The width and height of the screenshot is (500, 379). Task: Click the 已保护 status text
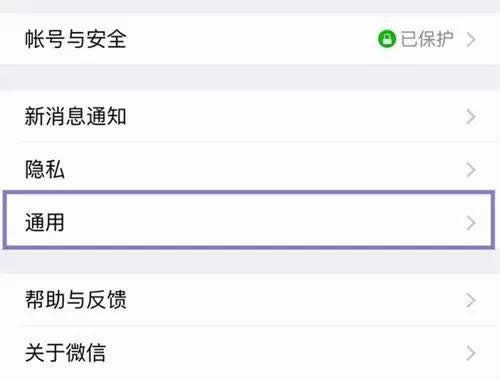click(x=427, y=39)
